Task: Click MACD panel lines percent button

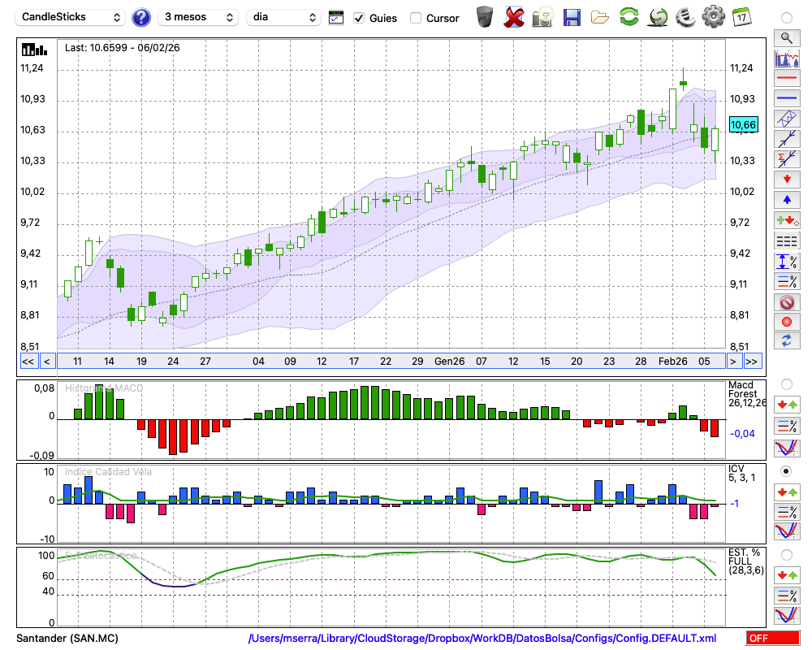Action: point(787,426)
